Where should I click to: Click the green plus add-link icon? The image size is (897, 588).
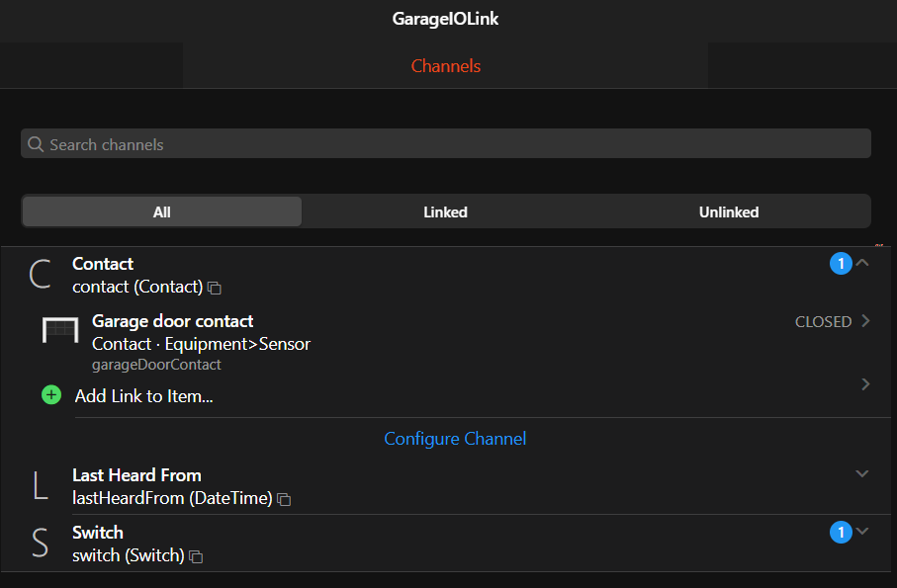(x=51, y=395)
